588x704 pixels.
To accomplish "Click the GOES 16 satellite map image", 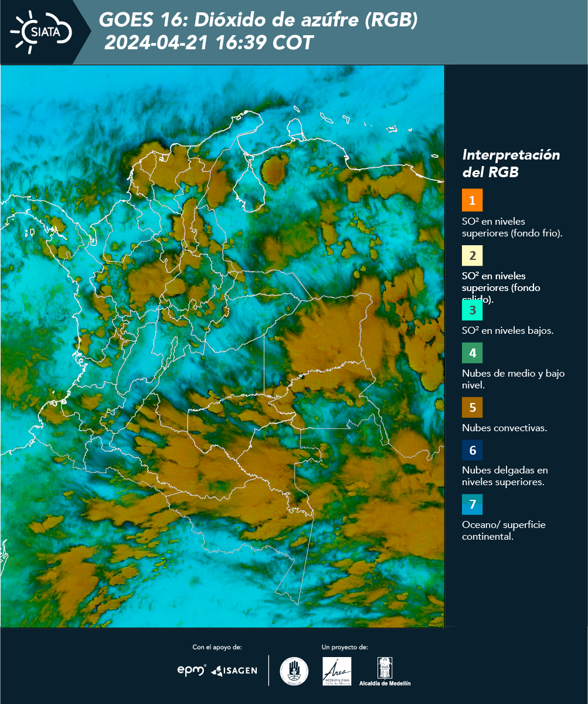I will coord(223,346).
